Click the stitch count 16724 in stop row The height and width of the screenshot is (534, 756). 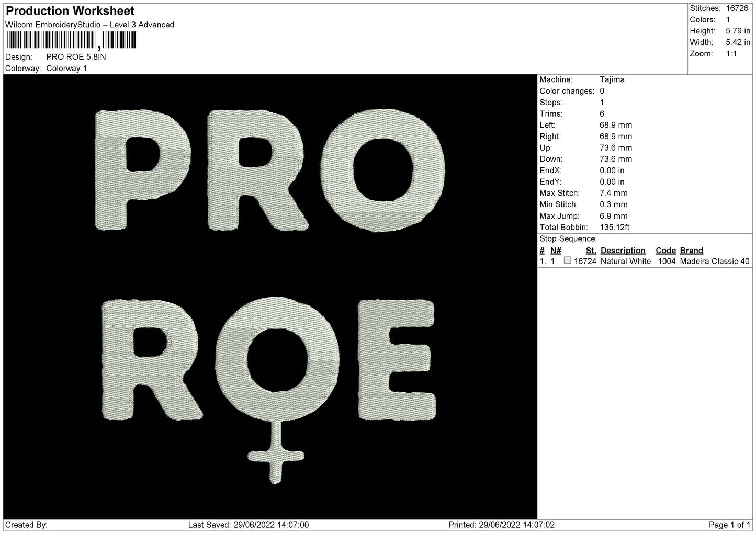[585, 262]
